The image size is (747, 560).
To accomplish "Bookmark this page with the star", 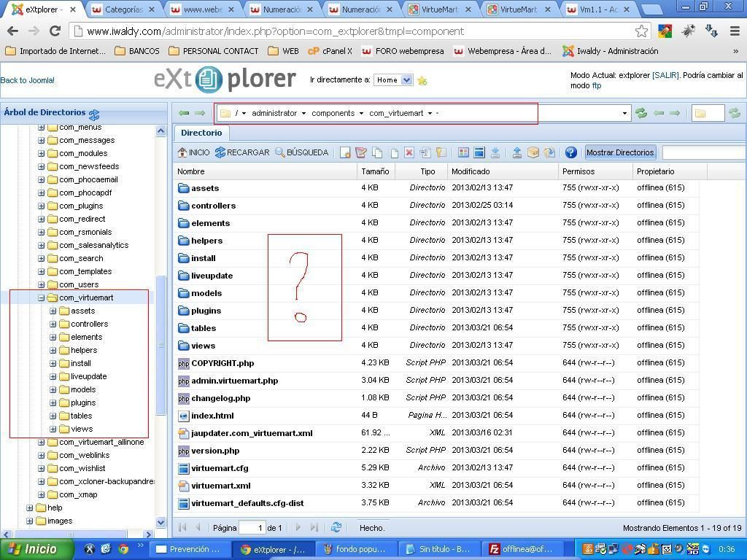I will coord(641,31).
